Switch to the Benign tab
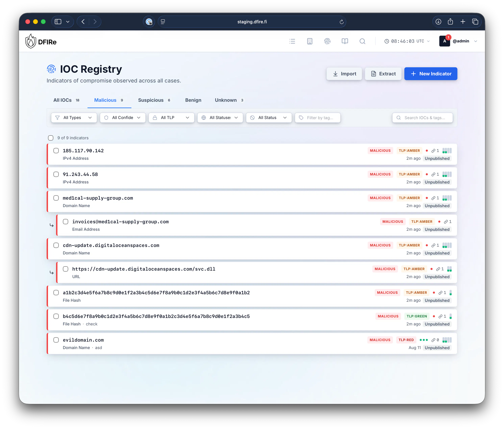This screenshot has width=504, height=429. tap(193, 100)
